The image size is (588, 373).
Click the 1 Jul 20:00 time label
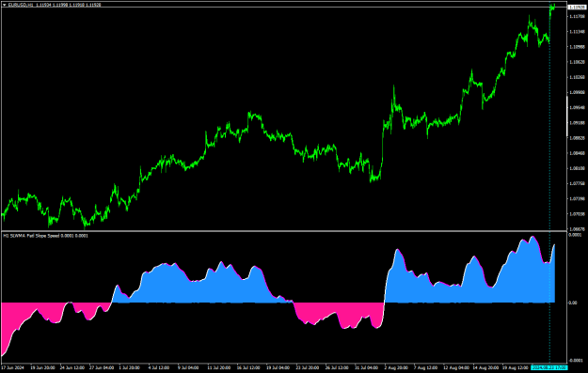pos(130,367)
